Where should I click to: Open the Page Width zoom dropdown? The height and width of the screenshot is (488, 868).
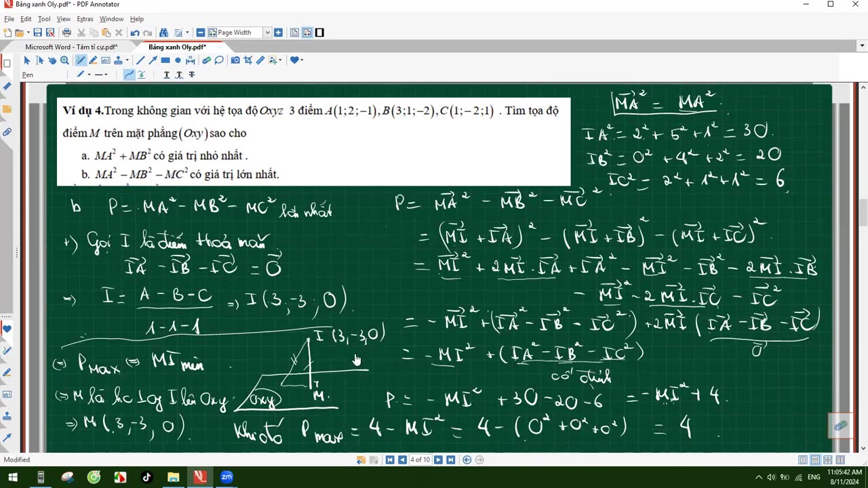click(267, 33)
